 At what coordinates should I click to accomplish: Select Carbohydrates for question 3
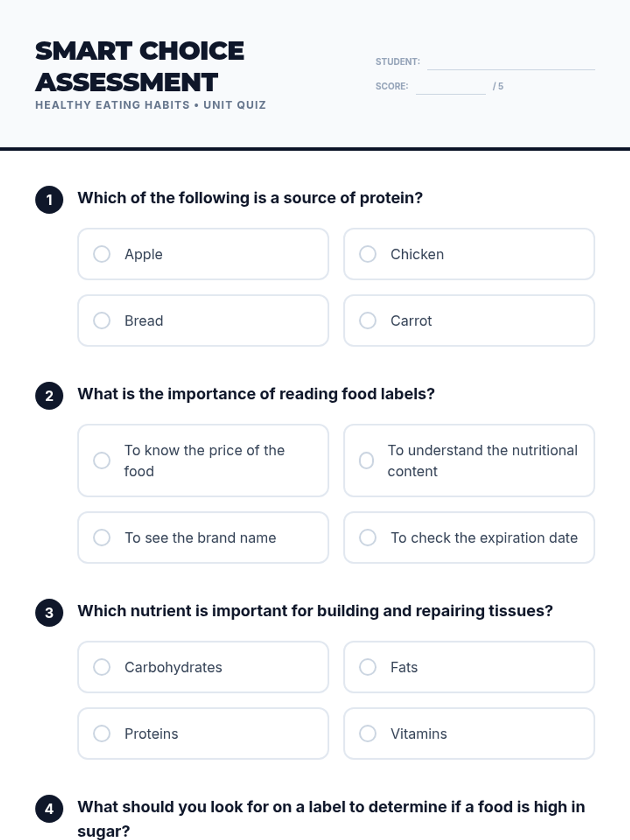click(102, 667)
